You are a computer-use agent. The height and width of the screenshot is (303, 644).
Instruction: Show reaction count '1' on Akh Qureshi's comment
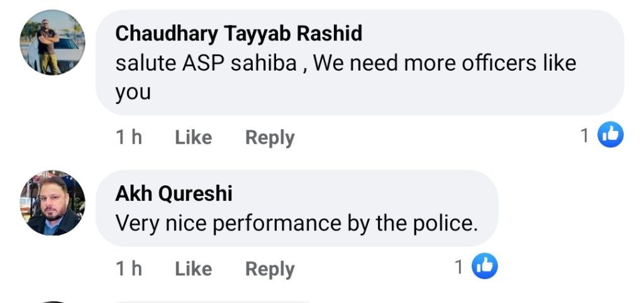[x=459, y=268]
